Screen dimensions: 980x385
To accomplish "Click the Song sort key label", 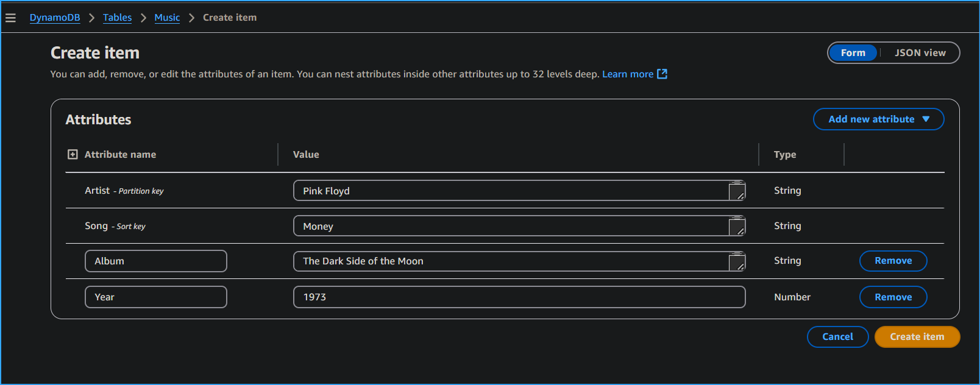I will tap(115, 226).
